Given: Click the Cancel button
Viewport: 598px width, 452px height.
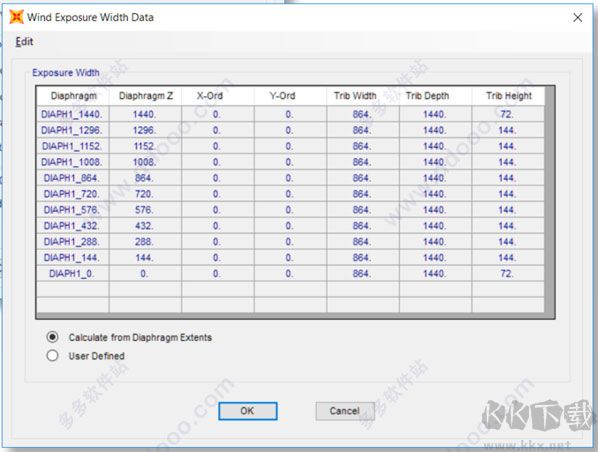Looking at the screenshot, I should [345, 411].
